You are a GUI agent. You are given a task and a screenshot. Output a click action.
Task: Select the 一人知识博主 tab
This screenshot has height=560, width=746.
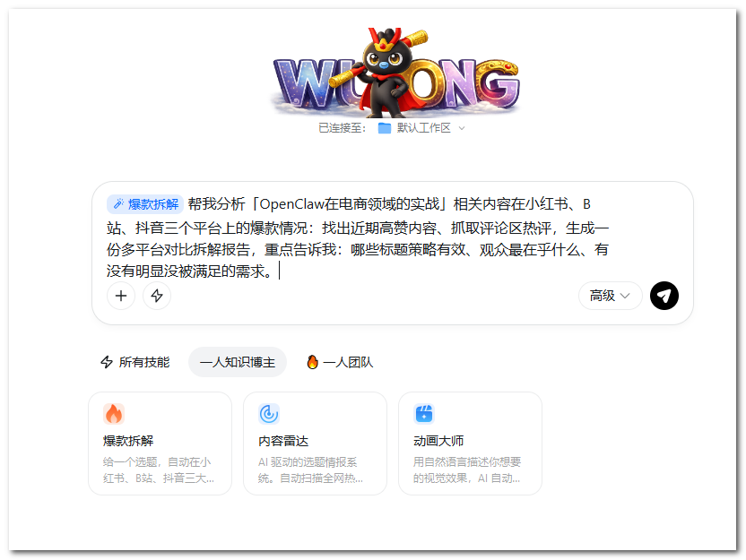[238, 362]
